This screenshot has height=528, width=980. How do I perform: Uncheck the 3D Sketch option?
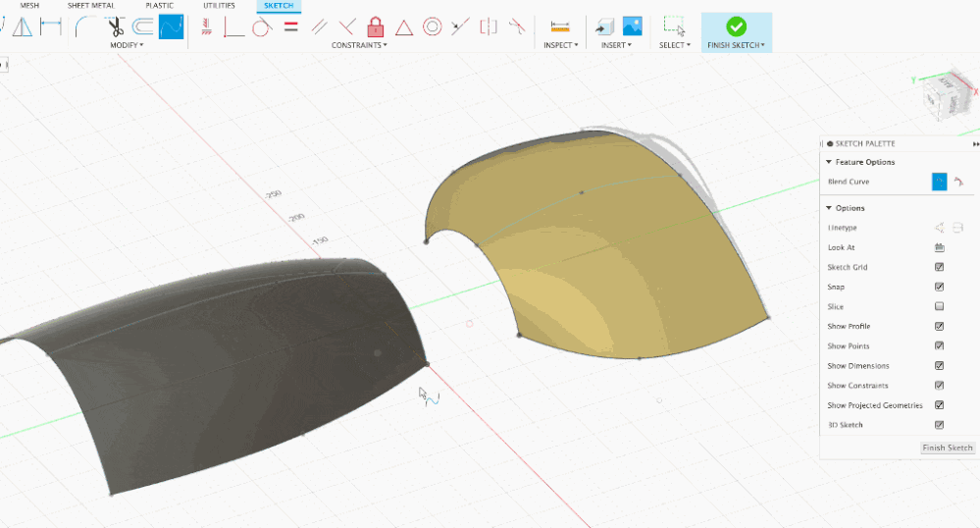(x=939, y=425)
